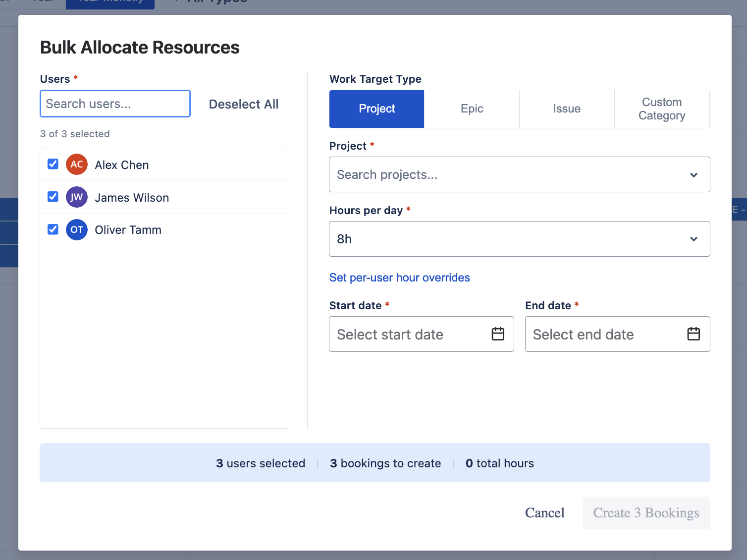Open the Search projects dropdown
Viewport: 747px width, 560px height.
pos(495,174)
